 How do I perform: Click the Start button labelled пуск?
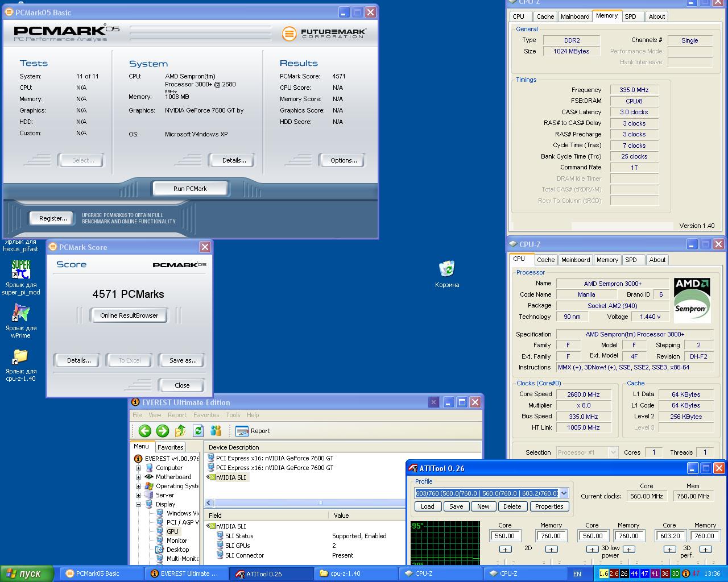(27, 573)
